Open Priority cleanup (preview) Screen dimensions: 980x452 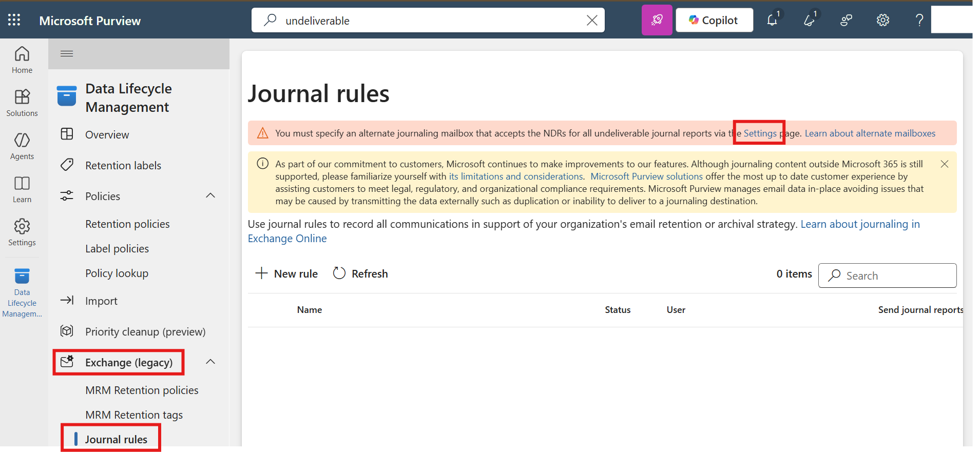(x=145, y=332)
